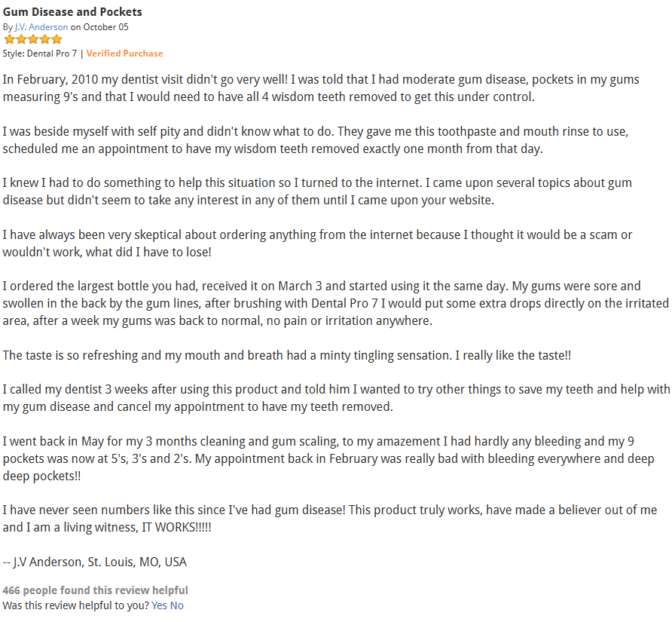Click the review date October 05
The width and height of the screenshot is (672, 622).
(105, 27)
